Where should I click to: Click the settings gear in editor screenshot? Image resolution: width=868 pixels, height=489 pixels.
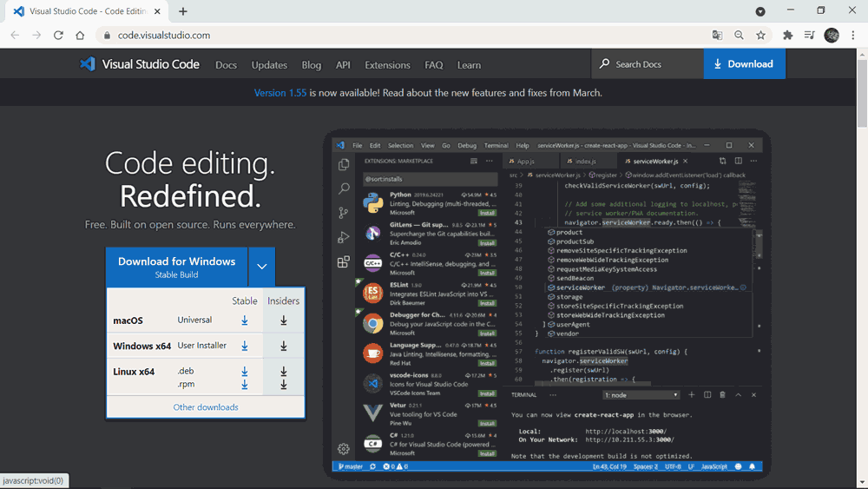coord(344,448)
